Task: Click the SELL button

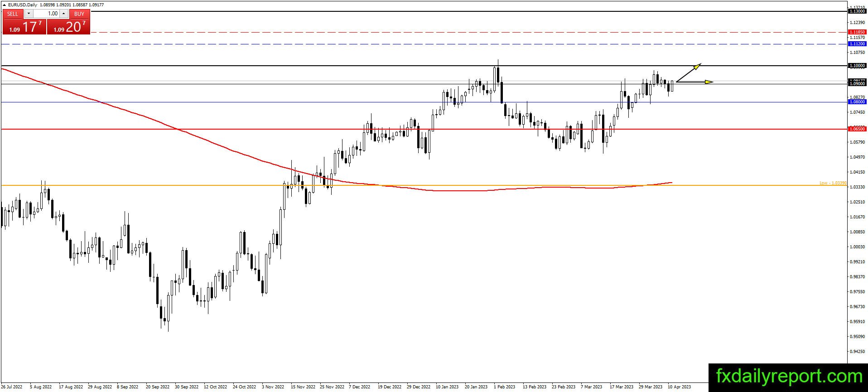Action: [13, 14]
